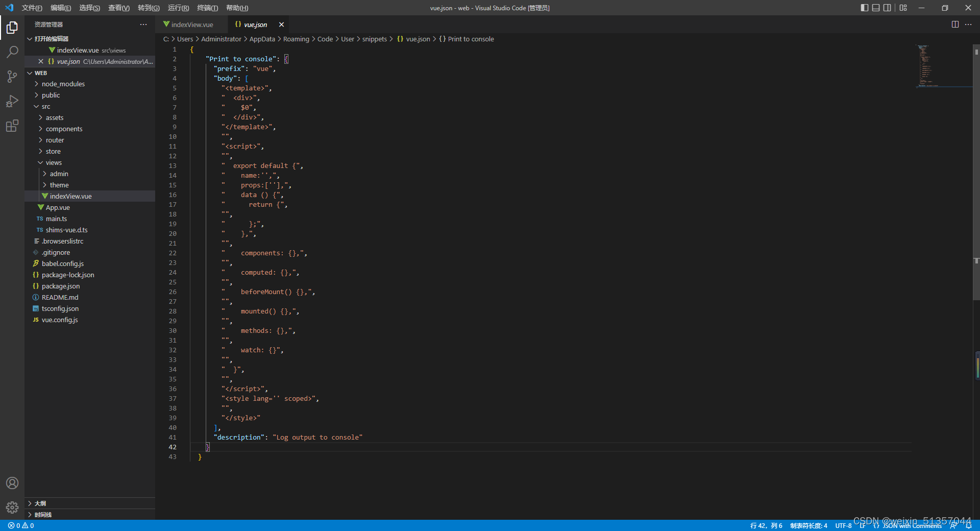Image resolution: width=980 pixels, height=531 pixels.
Task: Open the Accounts menu icon
Action: 12,483
